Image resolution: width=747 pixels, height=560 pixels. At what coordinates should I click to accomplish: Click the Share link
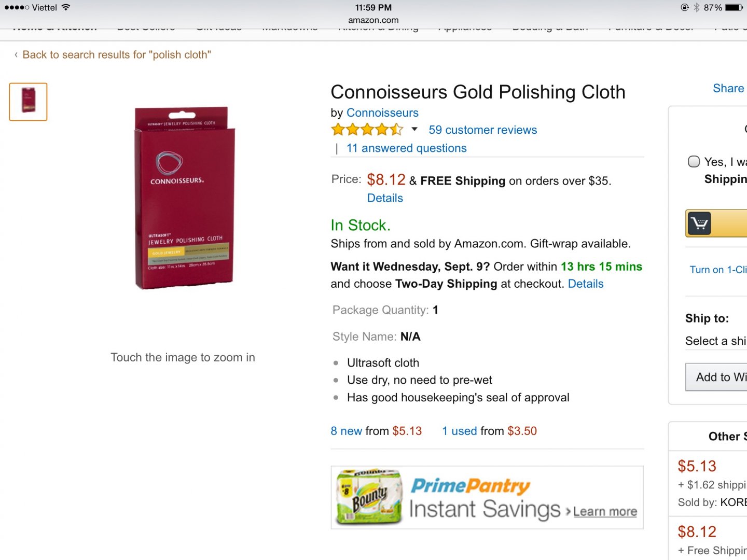[728, 89]
